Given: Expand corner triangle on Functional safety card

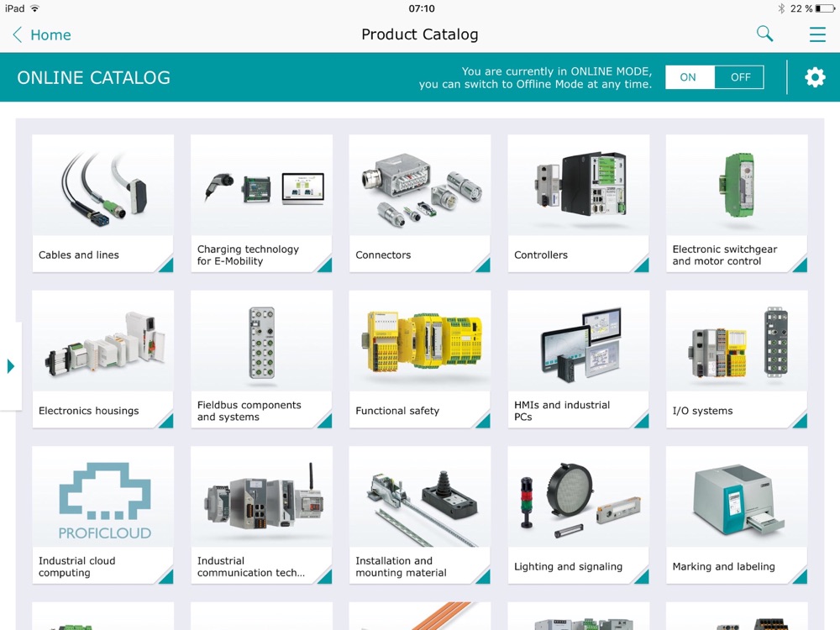Looking at the screenshot, I should [485, 422].
